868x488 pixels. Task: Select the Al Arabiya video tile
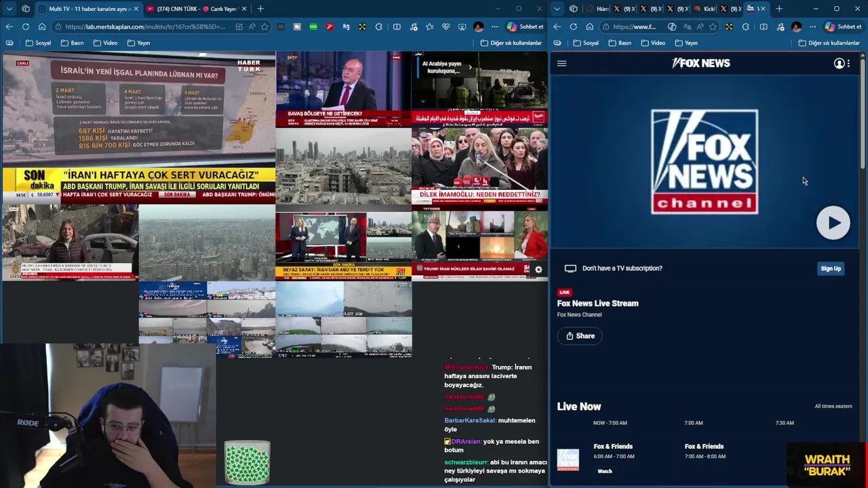[479, 89]
